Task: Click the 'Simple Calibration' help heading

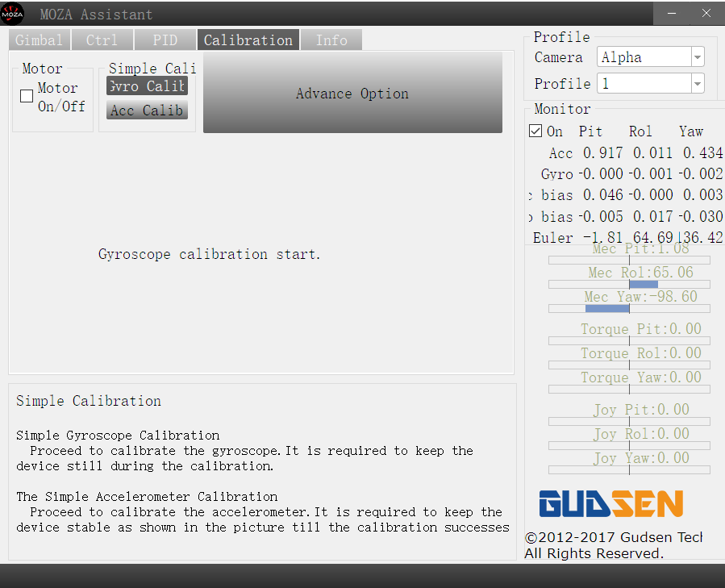Action: pos(89,401)
